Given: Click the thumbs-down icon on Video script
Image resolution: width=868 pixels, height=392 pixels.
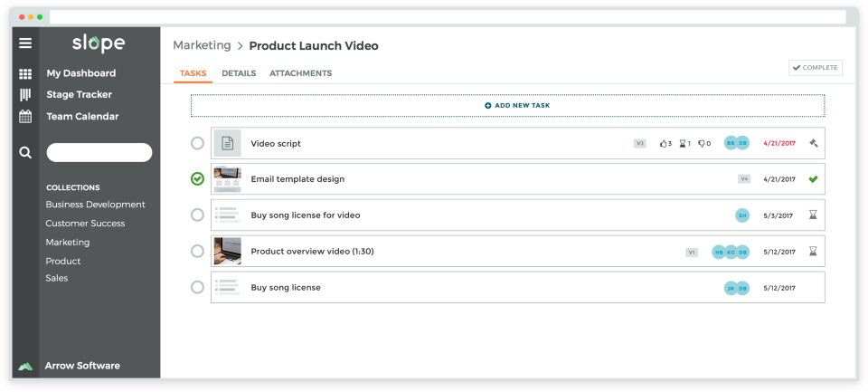Looking at the screenshot, I should 702,144.
